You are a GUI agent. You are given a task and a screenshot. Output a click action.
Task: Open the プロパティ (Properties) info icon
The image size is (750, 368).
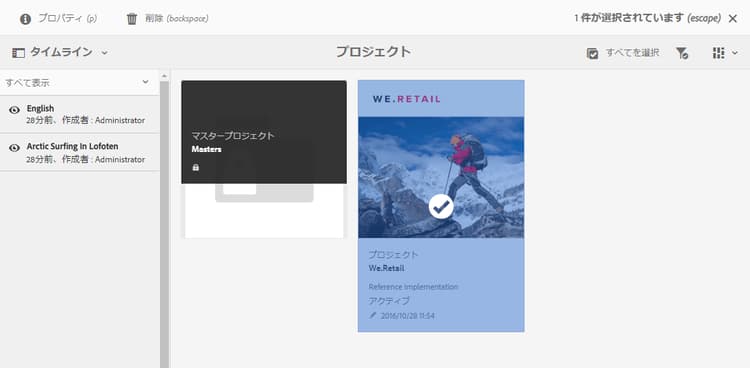click(25, 19)
